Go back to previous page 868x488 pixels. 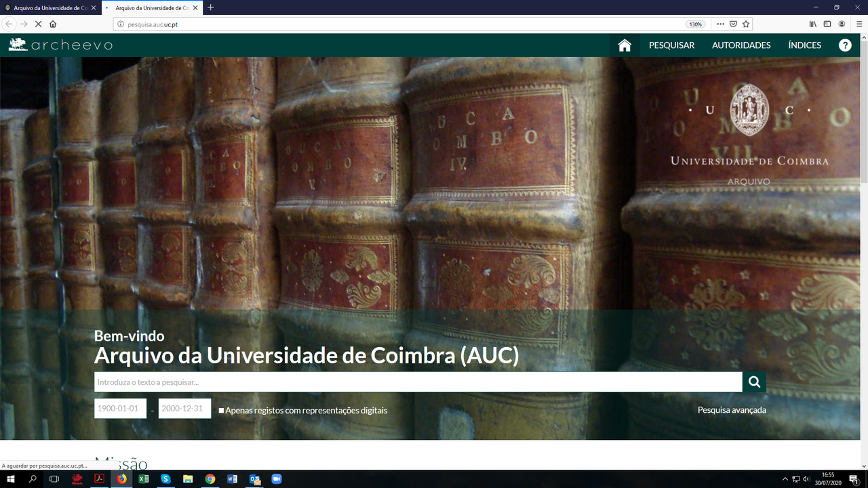tap(9, 24)
